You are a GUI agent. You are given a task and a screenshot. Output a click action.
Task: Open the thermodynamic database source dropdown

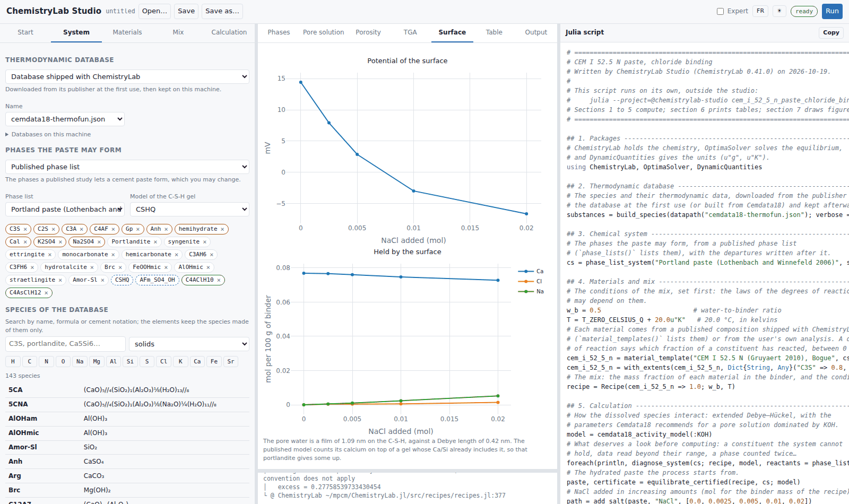[127, 76]
